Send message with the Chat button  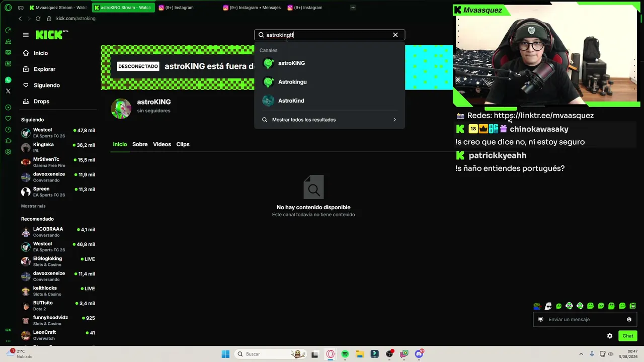click(x=628, y=336)
